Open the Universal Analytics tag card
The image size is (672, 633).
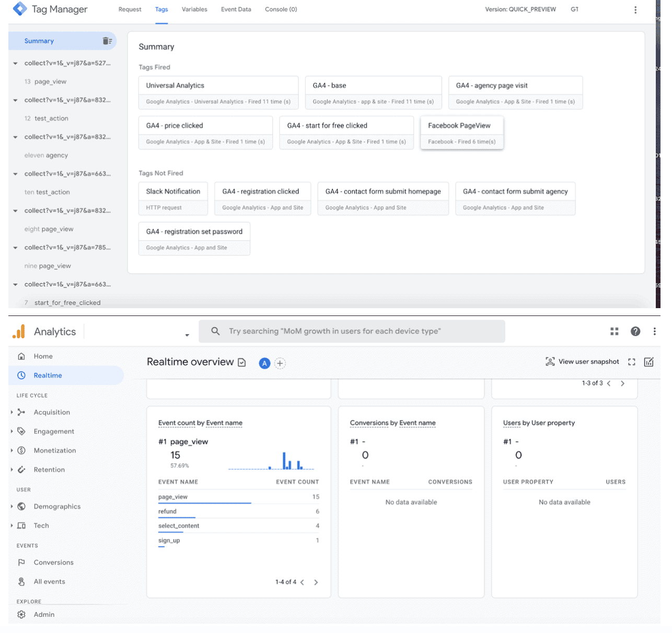click(218, 93)
